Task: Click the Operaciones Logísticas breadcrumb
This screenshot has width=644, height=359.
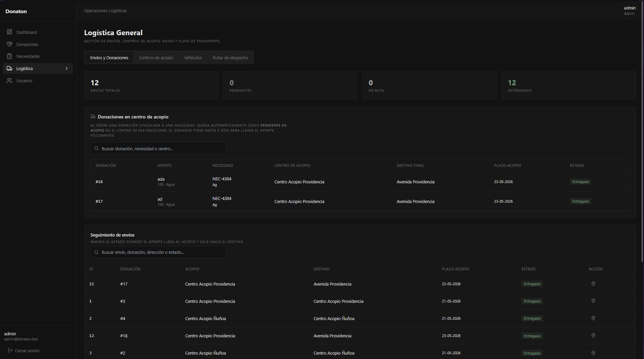Action: coord(105,11)
